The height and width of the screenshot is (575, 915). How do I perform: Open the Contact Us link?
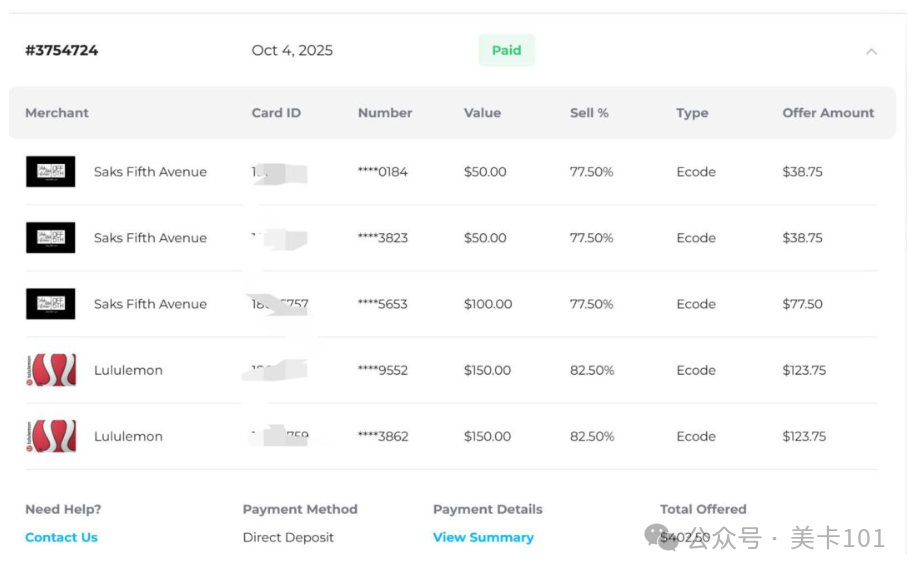pyautogui.click(x=61, y=537)
